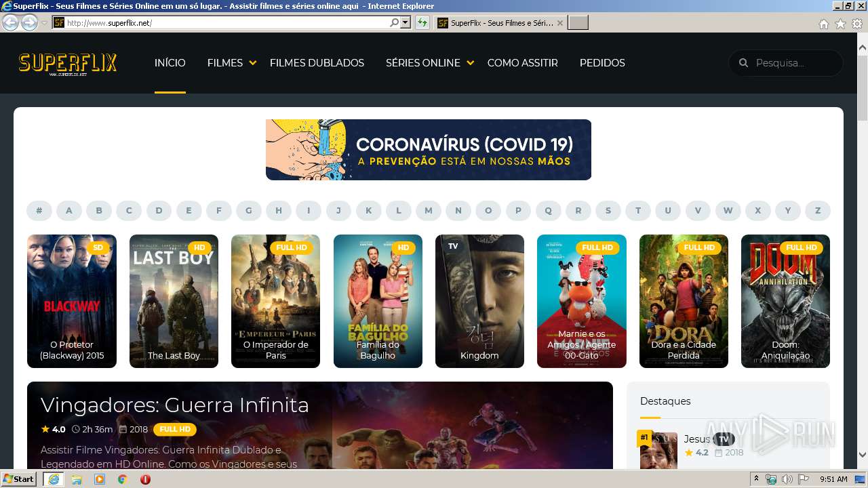Open Kingdom series poster
868x488 pixels.
click(x=479, y=301)
